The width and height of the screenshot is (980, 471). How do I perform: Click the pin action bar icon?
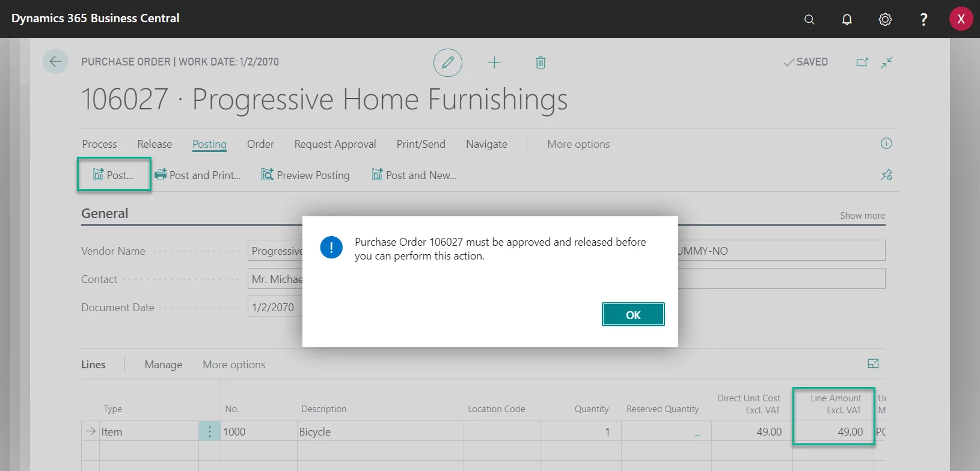point(886,175)
